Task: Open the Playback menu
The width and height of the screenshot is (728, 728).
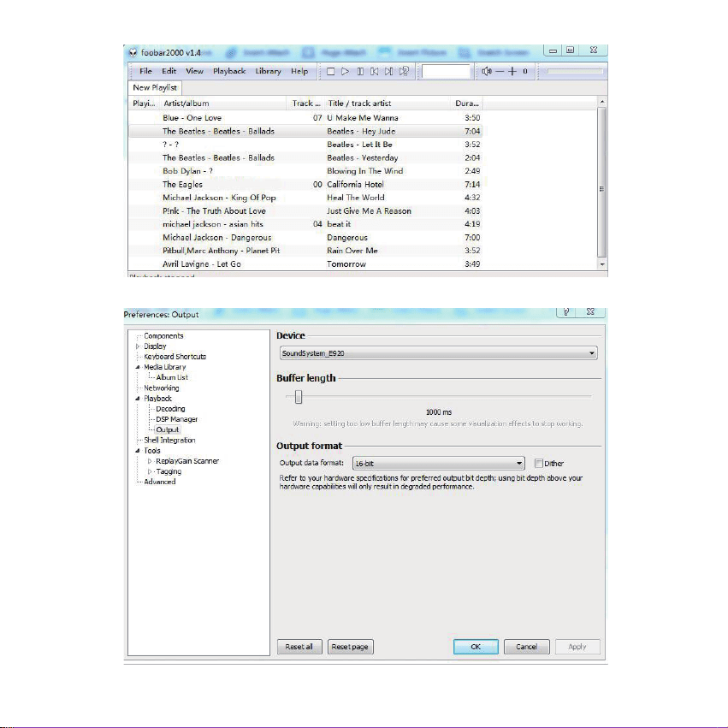Action: pos(229,71)
